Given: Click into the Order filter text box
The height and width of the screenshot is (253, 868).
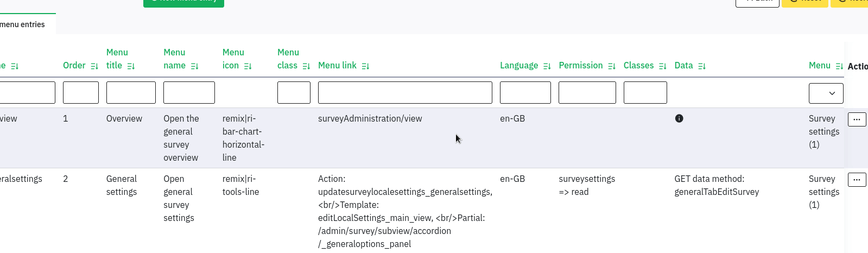Looking at the screenshot, I should tap(81, 93).
